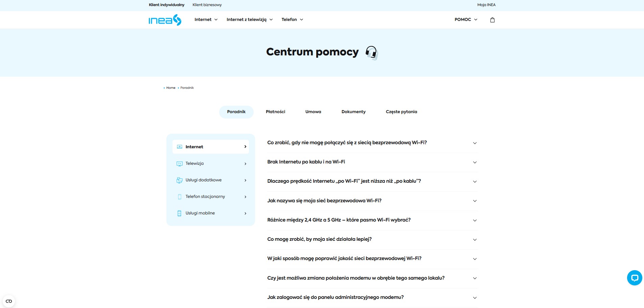Switch to the Częste pytania tab
644x308 pixels.
coord(401,112)
